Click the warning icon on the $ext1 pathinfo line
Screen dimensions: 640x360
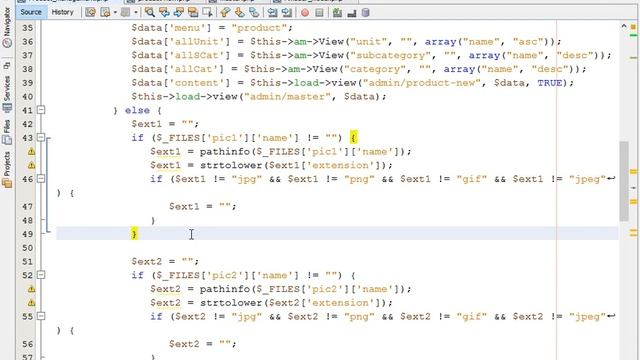pyautogui.click(x=31, y=151)
